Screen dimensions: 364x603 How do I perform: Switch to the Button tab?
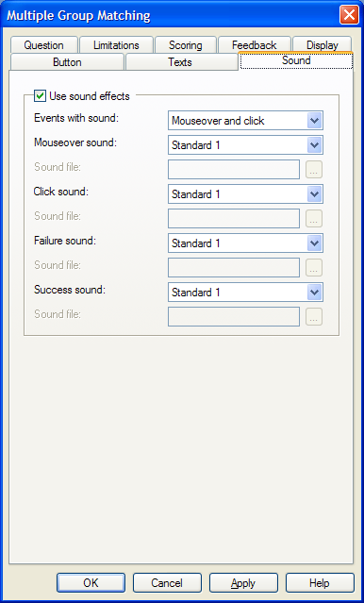(67, 62)
